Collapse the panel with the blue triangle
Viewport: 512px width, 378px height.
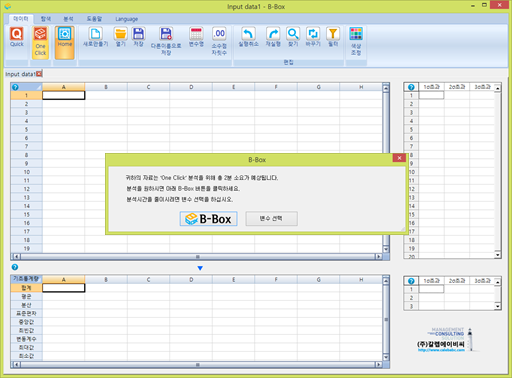click(x=200, y=268)
